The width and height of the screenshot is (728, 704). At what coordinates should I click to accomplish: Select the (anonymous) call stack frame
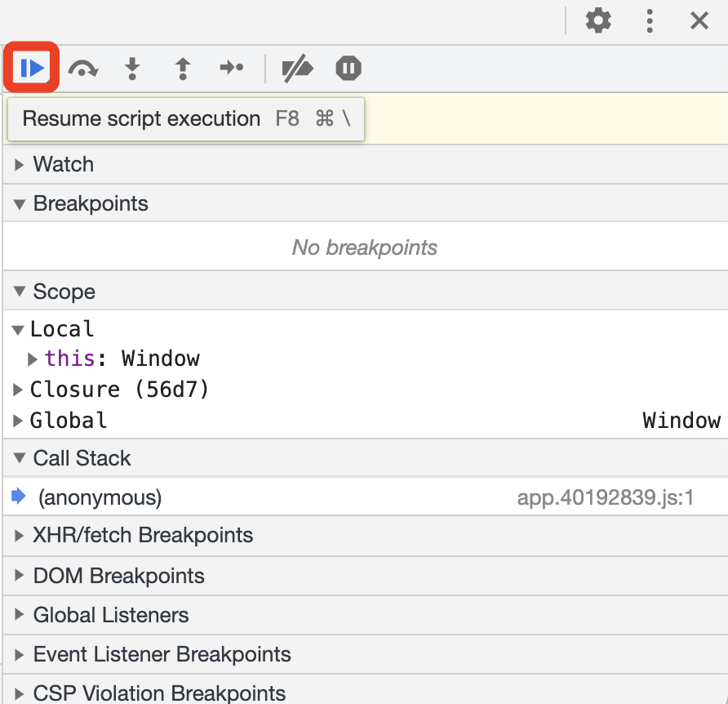100,497
